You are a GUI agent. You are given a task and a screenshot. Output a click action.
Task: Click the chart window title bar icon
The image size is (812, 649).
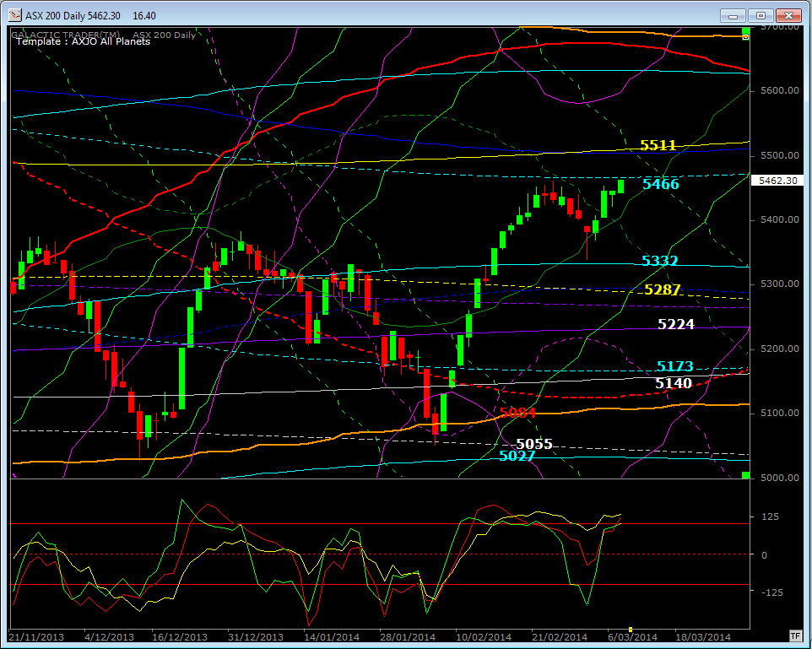click(x=17, y=15)
